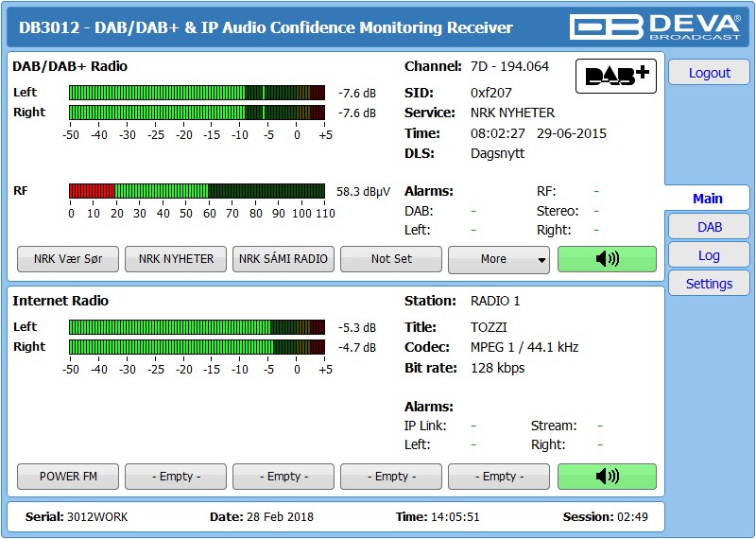This screenshot has width=756, height=539.
Task: Click the Serial 3012WORK status entry
Action: (x=77, y=517)
